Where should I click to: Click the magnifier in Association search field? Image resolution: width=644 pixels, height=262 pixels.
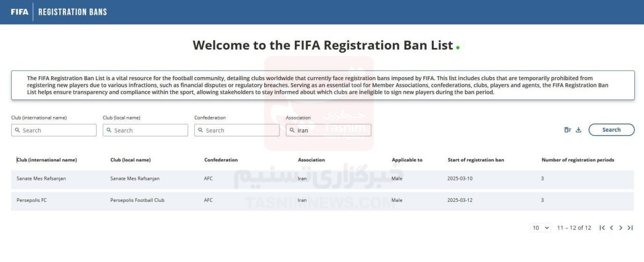coord(292,130)
